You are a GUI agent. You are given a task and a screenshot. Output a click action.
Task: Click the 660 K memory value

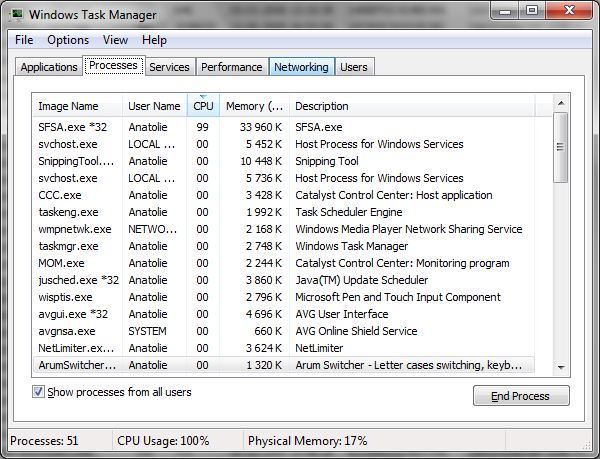coord(268,331)
